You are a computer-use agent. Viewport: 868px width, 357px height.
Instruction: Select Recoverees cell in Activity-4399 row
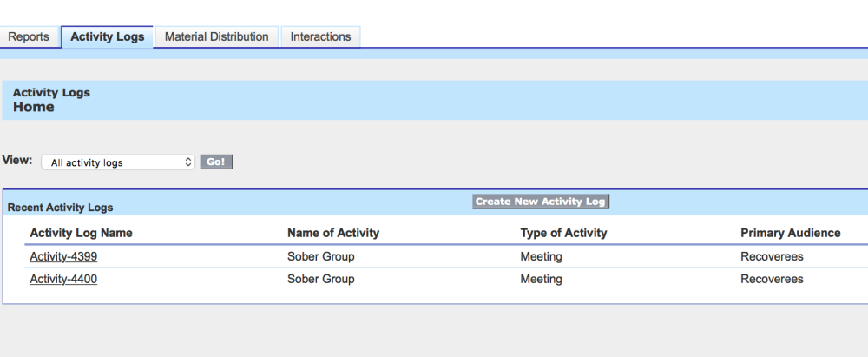pyautogui.click(x=772, y=257)
